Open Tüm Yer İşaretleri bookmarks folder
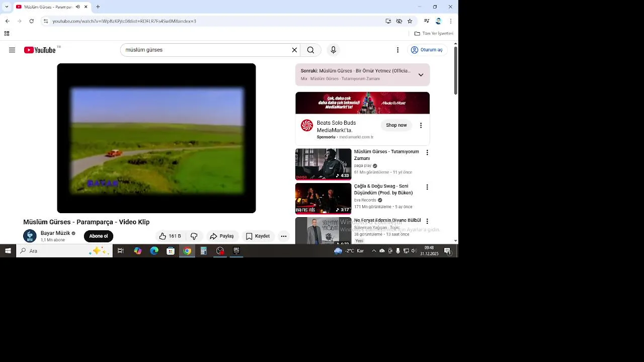Image resolution: width=644 pixels, height=362 pixels. tap(434, 34)
